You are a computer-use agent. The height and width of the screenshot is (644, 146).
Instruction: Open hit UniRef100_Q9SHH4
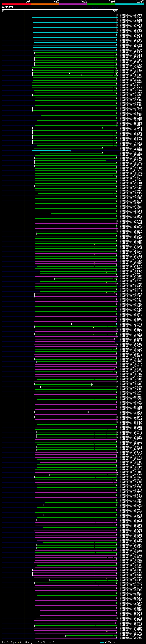pyautogui.click(x=131, y=183)
